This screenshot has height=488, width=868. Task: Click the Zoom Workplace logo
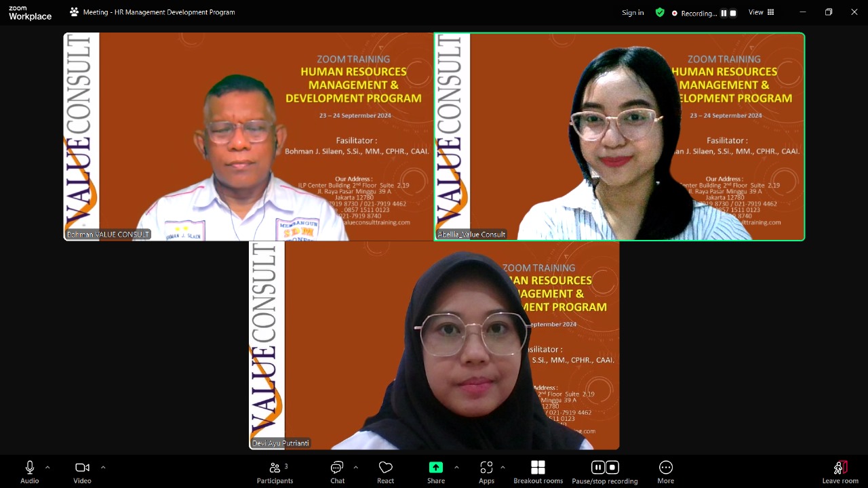(x=30, y=13)
